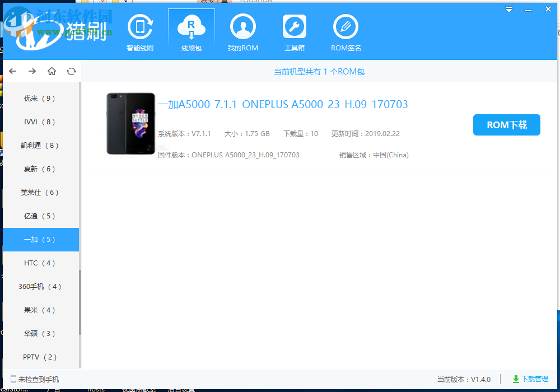Click the OnePlus A5000 phone thumbnail
The image size is (560, 392).
tap(130, 124)
